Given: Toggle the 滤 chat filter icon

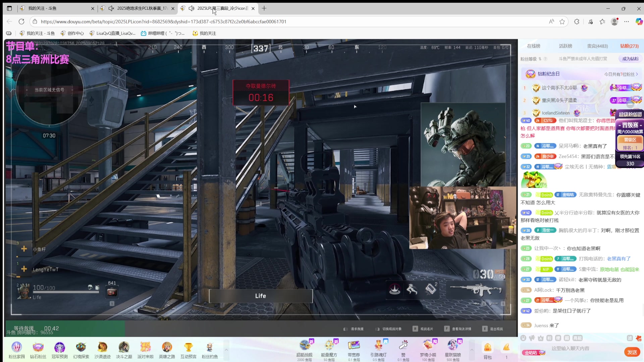Looking at the screenshot, I should pyautogui.click(x=630, y=338).
